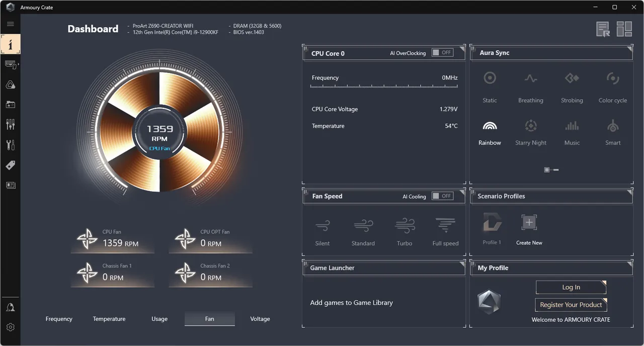Open the notifications bell icon in sidebar
This screenshot has width=644, height=346.
10,307
